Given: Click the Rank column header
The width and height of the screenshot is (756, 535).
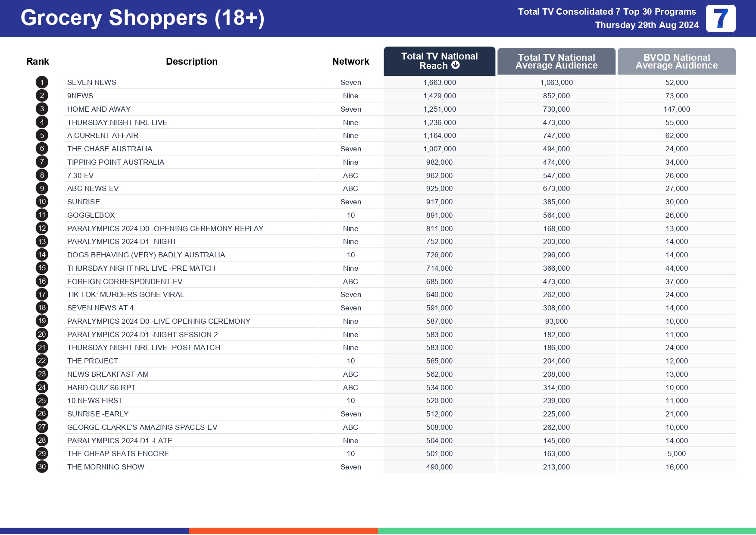Looking at the screenshot, I should coord(37,61).
